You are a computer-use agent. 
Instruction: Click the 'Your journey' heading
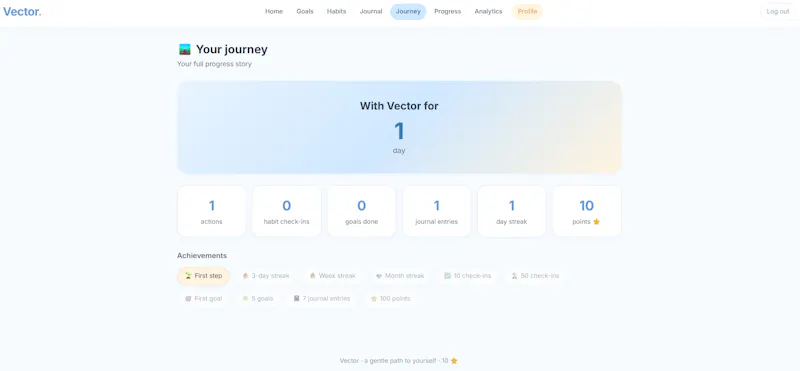click(x=232, y=50)
